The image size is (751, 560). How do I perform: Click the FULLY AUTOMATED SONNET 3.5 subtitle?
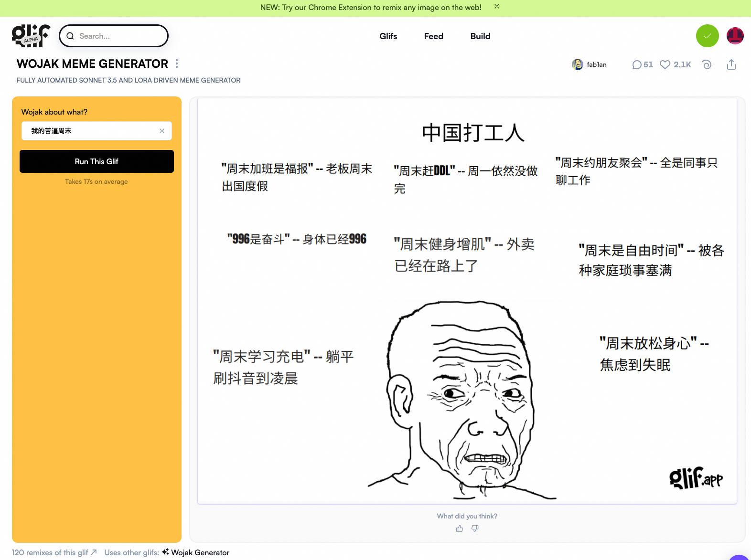pos(129,80)
